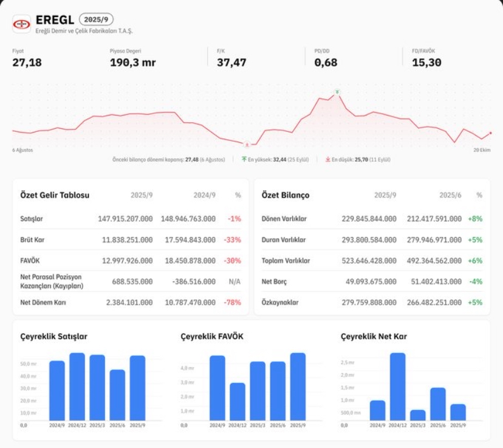Select the Fiyat 27,18 value
The image size is (503, 448).
pyautogui.click(x=27, y=62)
